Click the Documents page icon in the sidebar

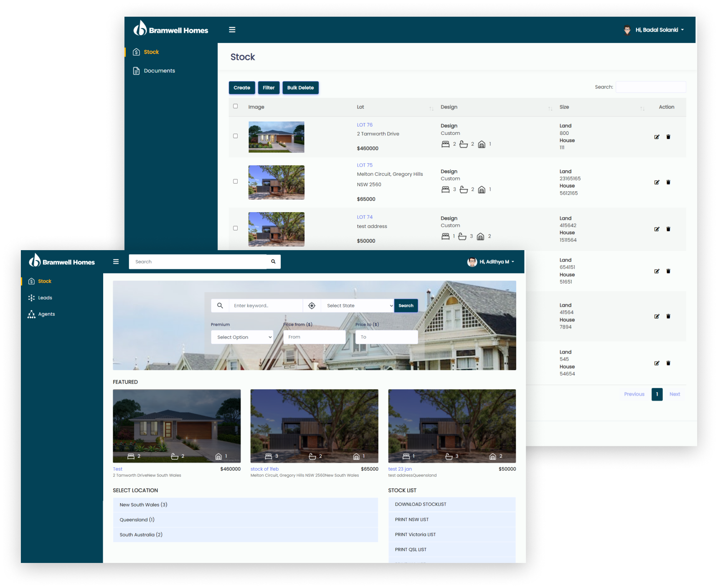136,71
